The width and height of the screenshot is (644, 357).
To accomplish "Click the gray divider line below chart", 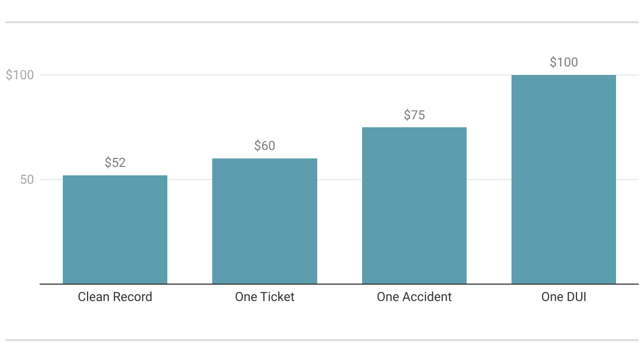I will point(322,340).
